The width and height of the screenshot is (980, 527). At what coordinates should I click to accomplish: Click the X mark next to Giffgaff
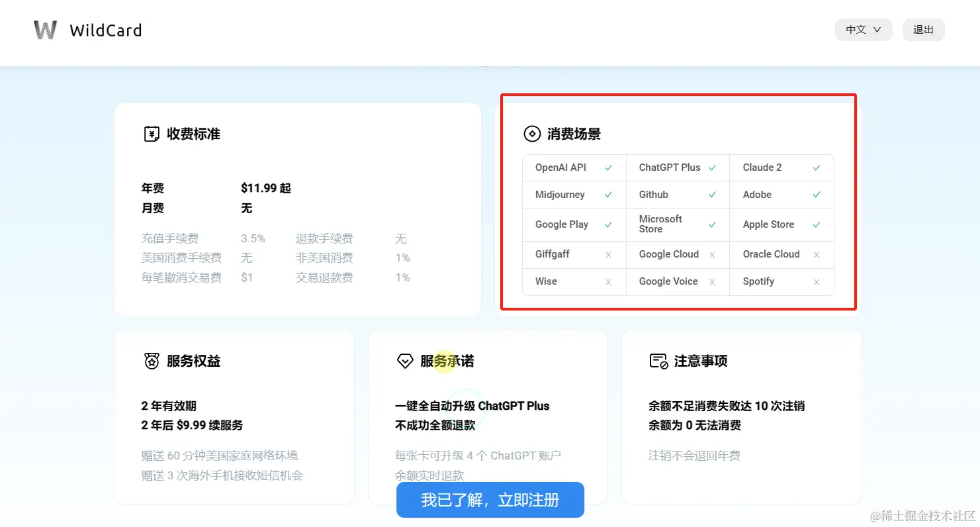(608, 255)
